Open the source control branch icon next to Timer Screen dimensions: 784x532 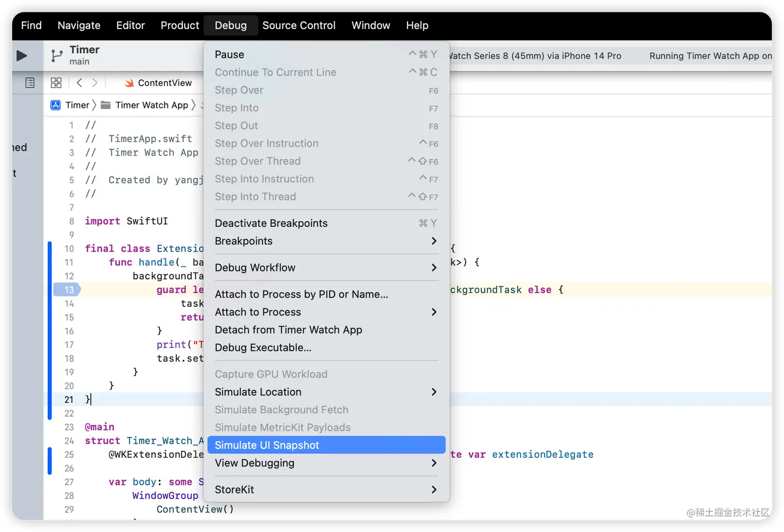(57, 55)
